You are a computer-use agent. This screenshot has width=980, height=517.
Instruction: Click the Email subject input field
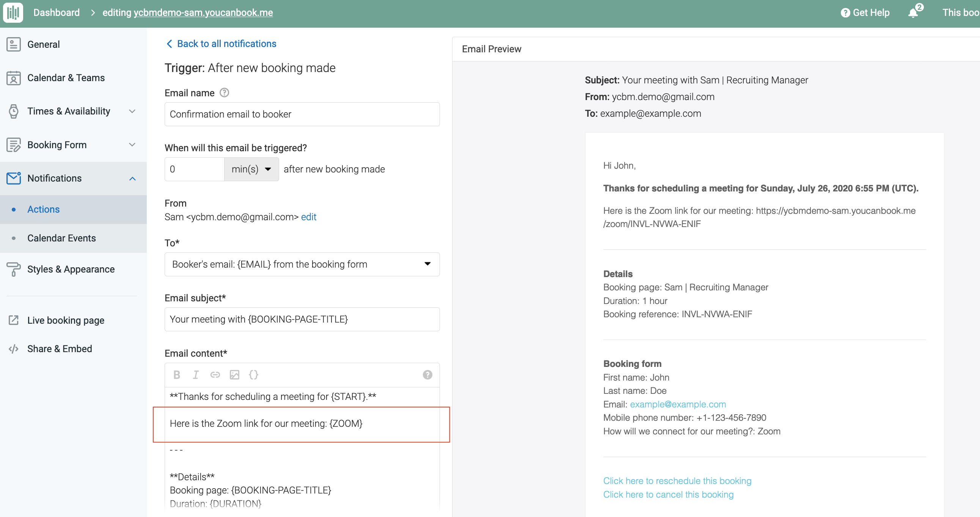click(301, 320)
